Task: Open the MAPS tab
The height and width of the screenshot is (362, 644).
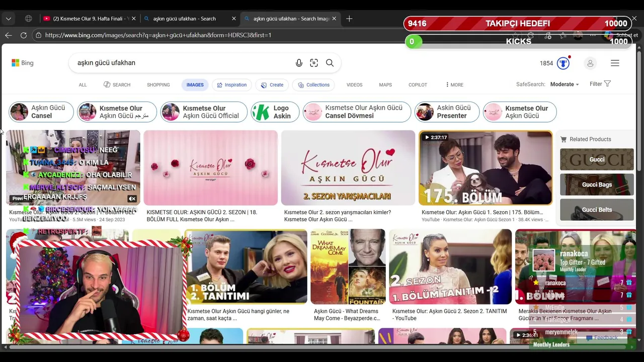Action: click(x=385, y=85)
